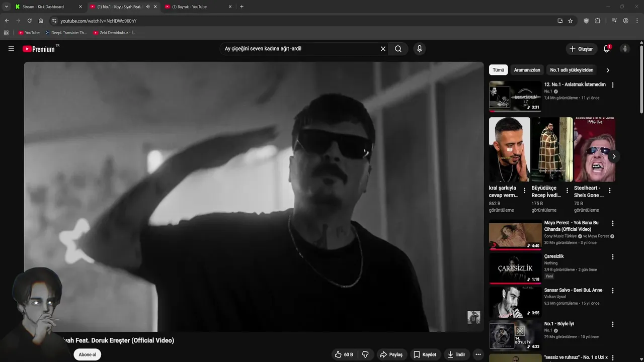Click the Paylaş share button
The image size is (644, 362).
[391, 354]
